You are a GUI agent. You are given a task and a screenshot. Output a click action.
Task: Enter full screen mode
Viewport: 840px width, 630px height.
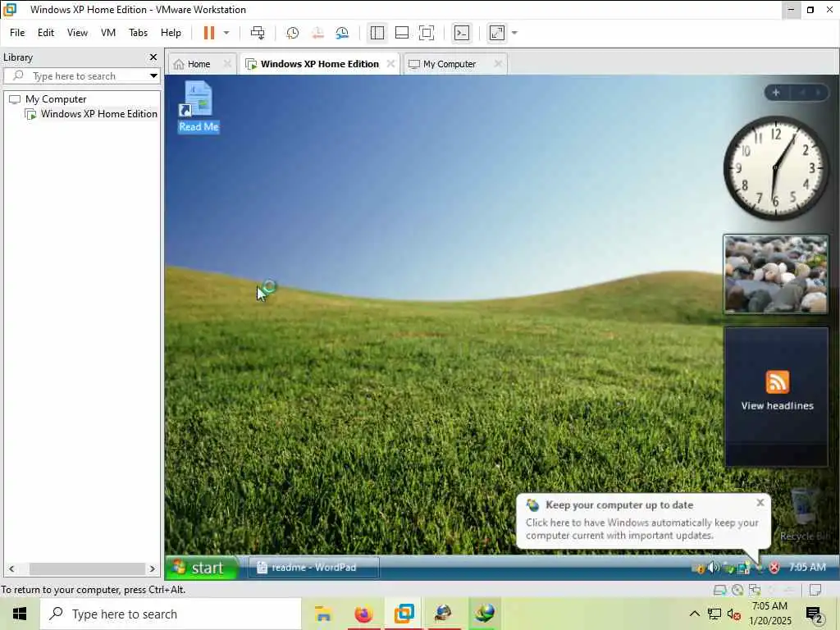[x=427, y=33]
